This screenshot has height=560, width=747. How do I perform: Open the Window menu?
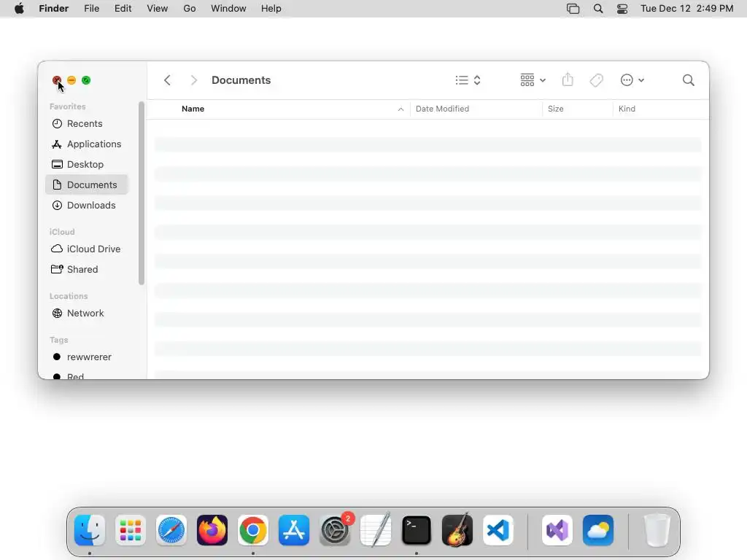[228, 9]
